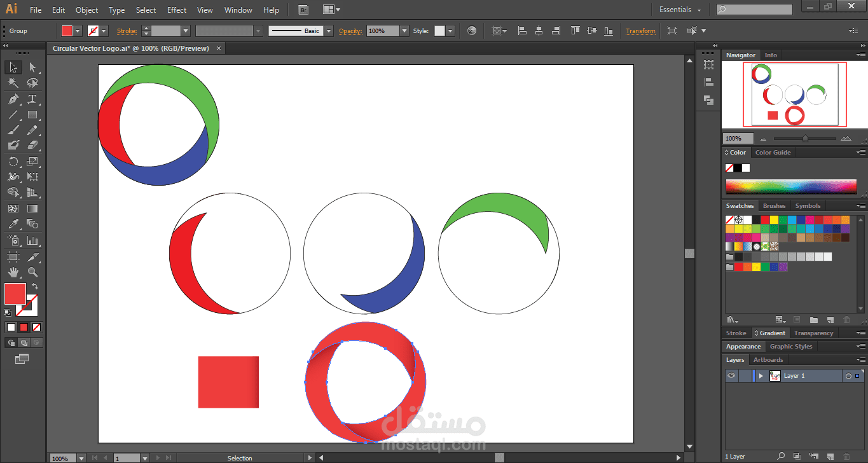Switch to the Graphic Styles tab
Viewport: 868px width, 463px height.
(x=790, y=347)
